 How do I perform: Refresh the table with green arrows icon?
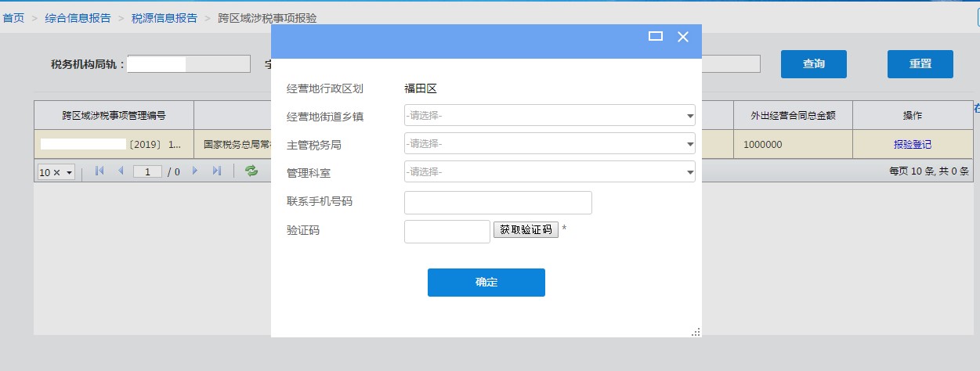pos(251,171)
